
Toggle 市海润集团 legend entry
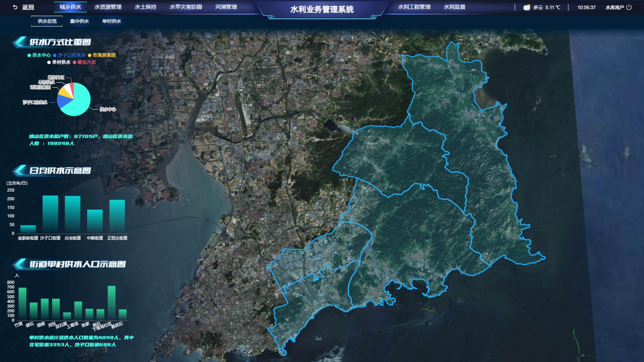click(x=102, y=55)
